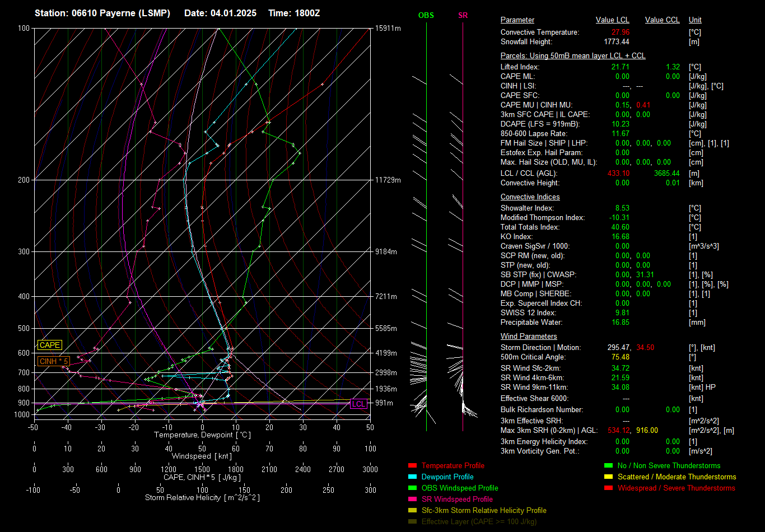The width and height of the screenshot is (765, 532).
Task: Click the Windspeed [knt] axis title
Action: 202,456
